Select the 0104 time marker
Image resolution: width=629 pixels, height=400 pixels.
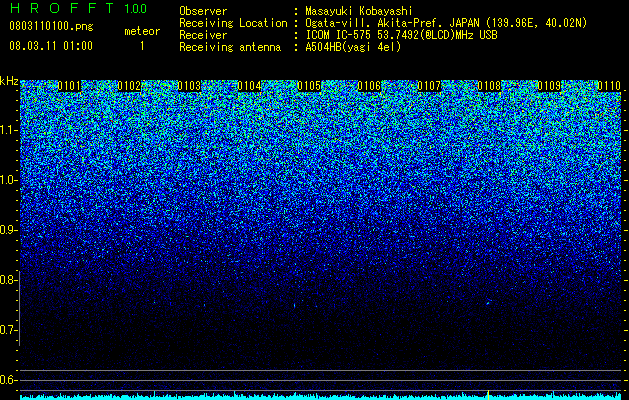click(249, 86)
